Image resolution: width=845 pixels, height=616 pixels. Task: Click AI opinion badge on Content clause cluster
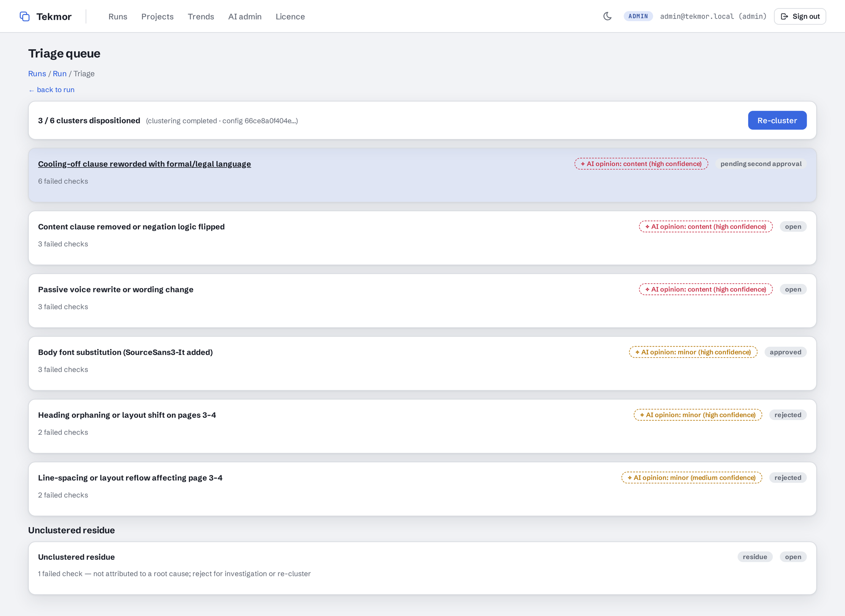pyautogui.click(x=706, y=227)
